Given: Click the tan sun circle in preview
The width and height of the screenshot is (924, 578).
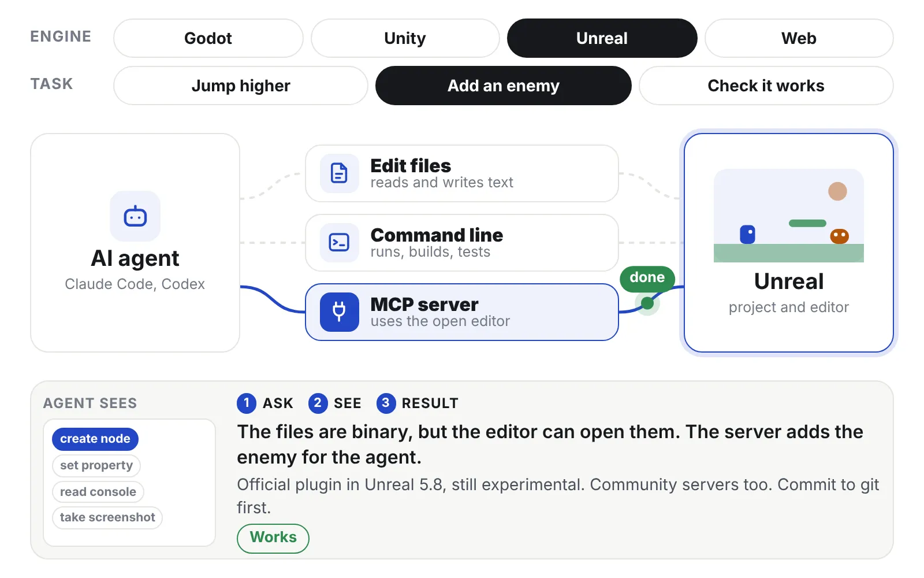Looking at the screenshot, I should point(837,191).
